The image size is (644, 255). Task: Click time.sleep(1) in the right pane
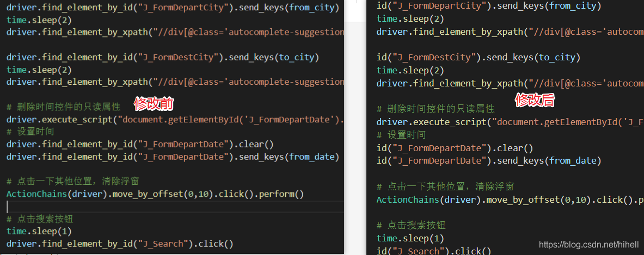410,238
